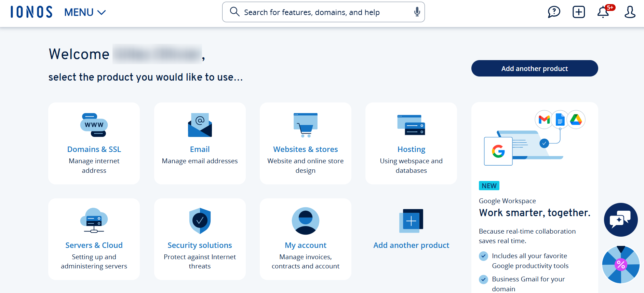Click 'Setting up and administering servers' text
The height and width of the screenshot is (293, 644).
pos(94,262)
